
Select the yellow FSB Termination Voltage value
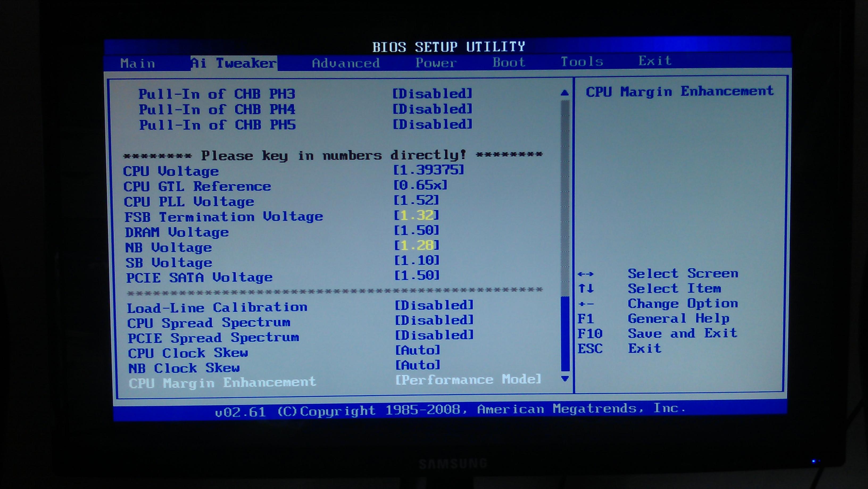[x=417, y=215]
